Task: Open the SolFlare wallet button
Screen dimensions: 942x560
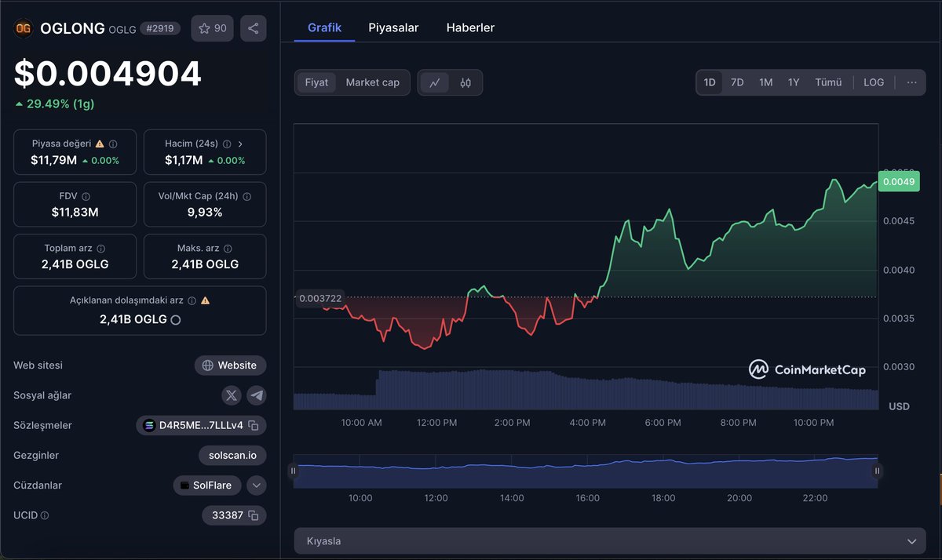Action: [x=206, y=485]
